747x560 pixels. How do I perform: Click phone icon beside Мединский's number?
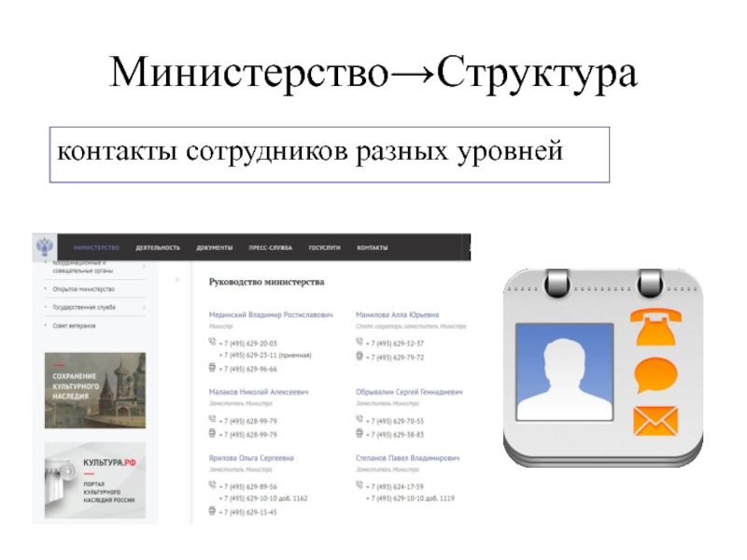coord(212,343)
